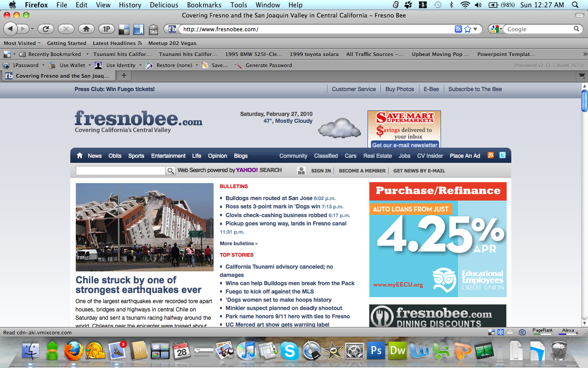
Task: Click the page vertical scrollbar thumb
Action: pyautogui.click(x=584, y=101)
